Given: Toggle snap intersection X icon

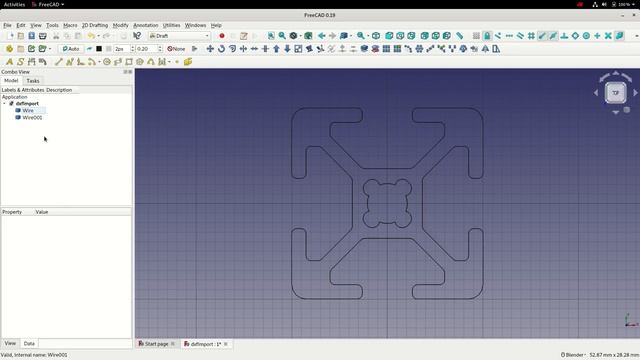Looking at the screenshot, I should point(608,36).
